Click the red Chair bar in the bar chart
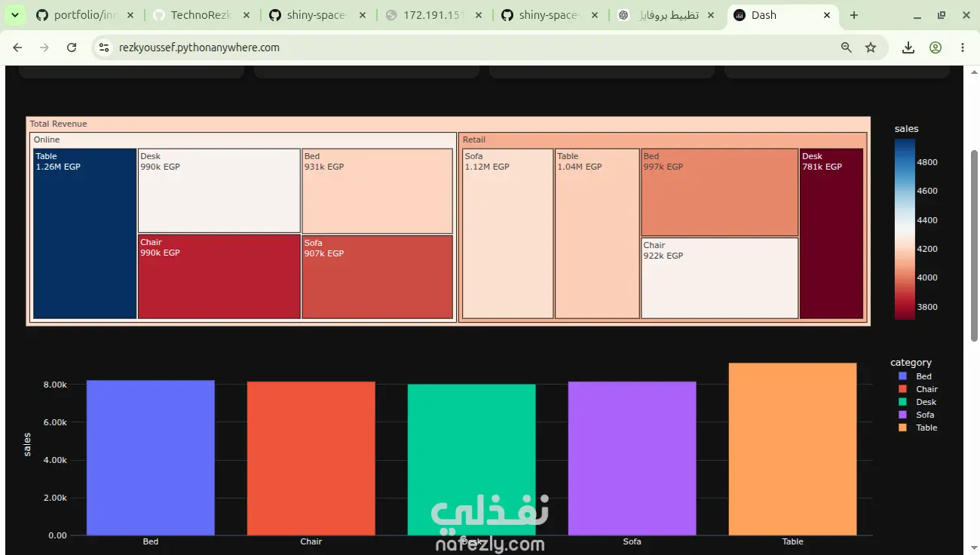Viewport: 980px width, 555px height. tap(311, 458)
